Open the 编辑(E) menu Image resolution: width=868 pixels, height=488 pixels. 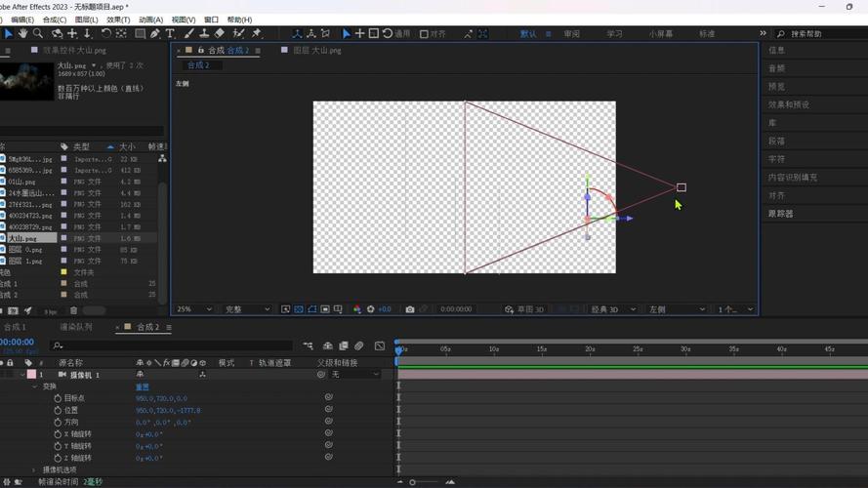coord(22,20)
